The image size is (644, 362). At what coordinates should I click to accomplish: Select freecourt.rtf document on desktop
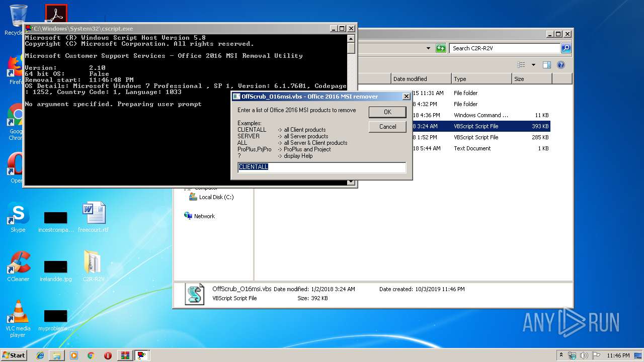click(94, 218)
